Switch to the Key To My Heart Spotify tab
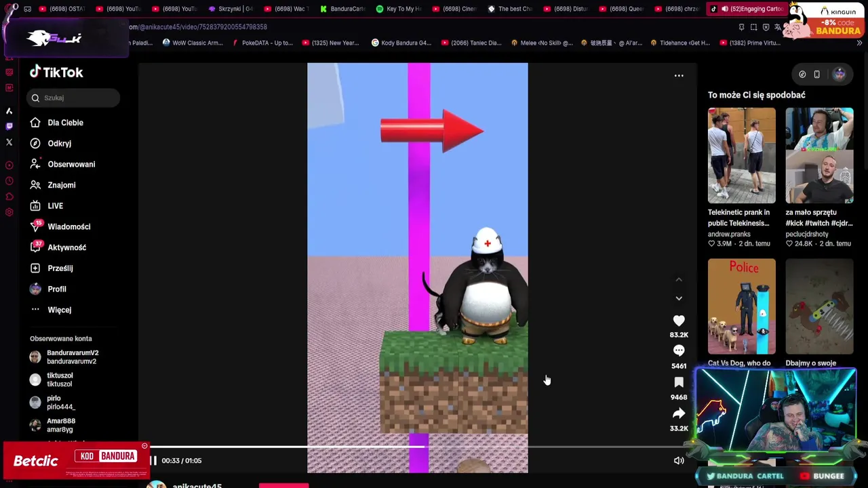 tap(398, 9)
